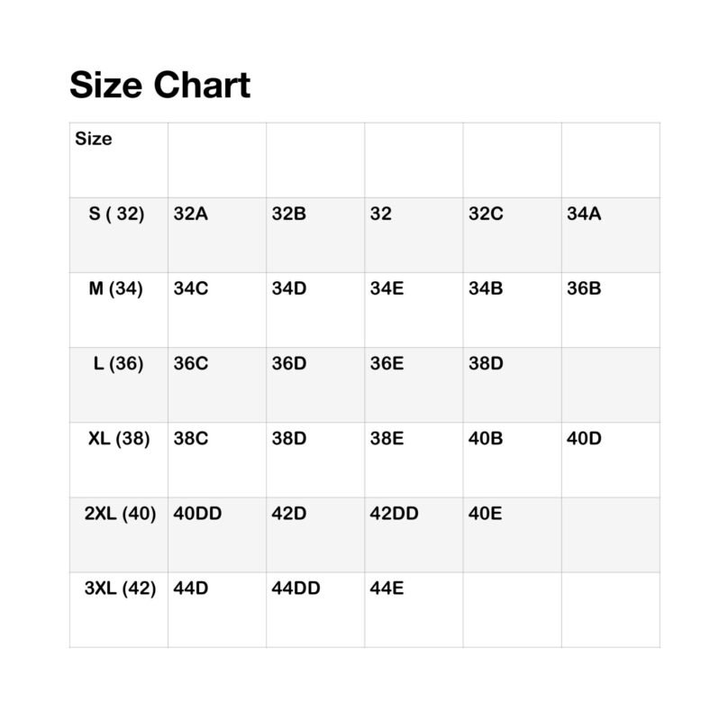This screenshot has height=721, width=728.
Task: Select the XL (38) row label
Action: pyautogui.click(x=119, y=439)
